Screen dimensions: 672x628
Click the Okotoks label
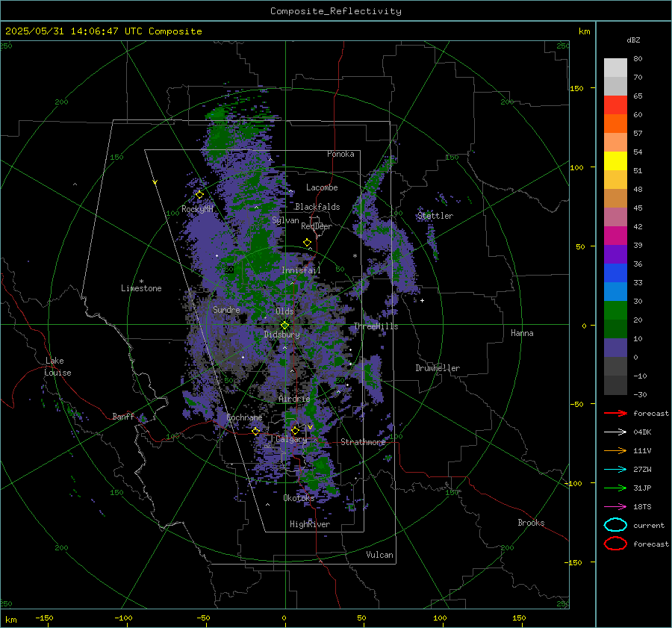299,498
